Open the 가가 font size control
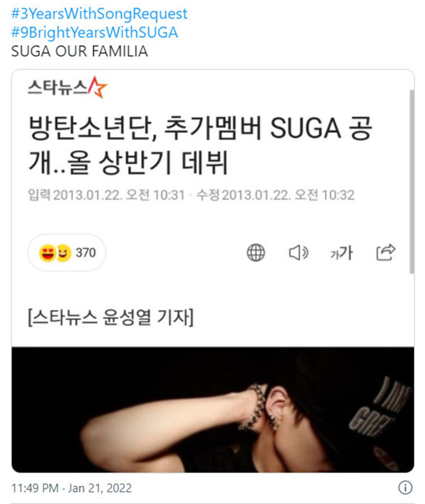This screenshot has width=425, height=504. [341, 253]
